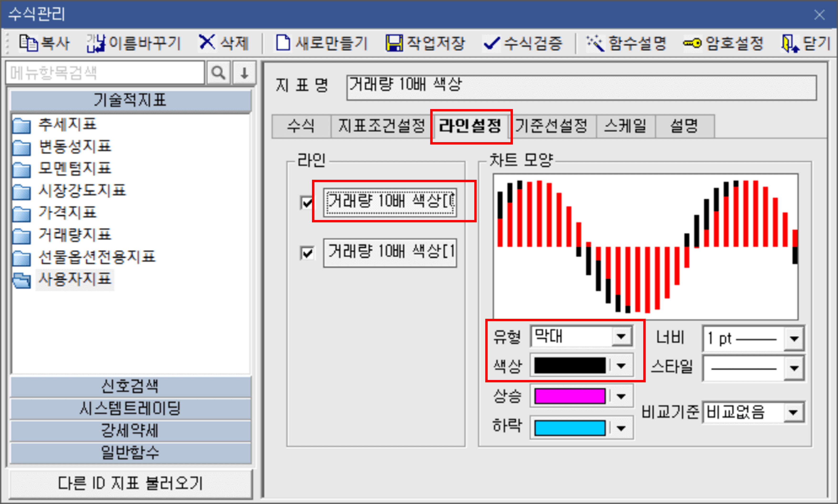Click the magnifier search icon
The height and width of the screenshot is (504, 838).
(219, 72)
